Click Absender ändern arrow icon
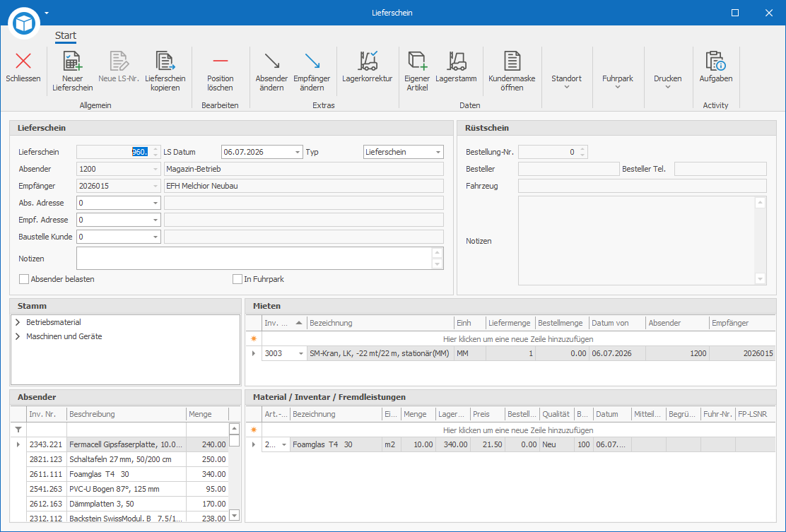The height and width of the screenshot is (532, 786). click(x=271, y=61)
